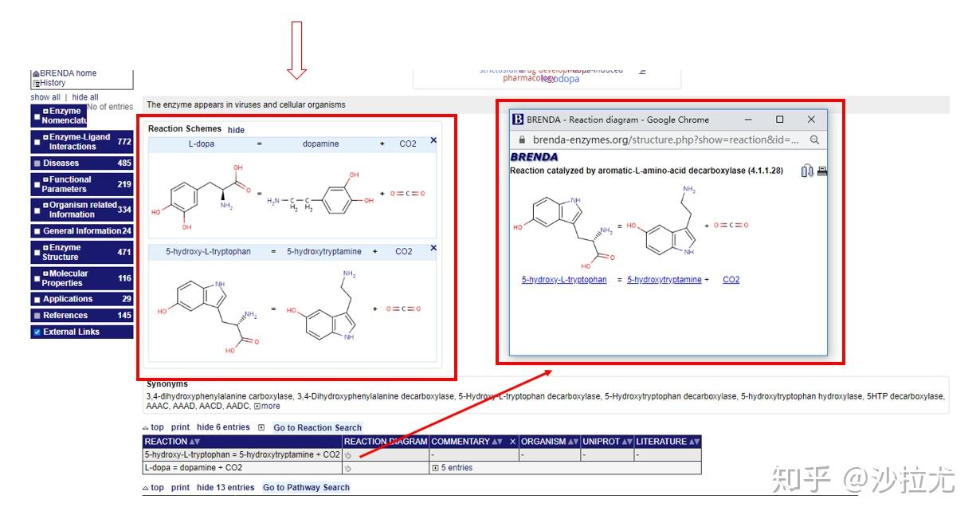Check the Molecular Properties checkbox
Image resolution: width=980 pixels, height=519 pixels.
pos(35,277)
